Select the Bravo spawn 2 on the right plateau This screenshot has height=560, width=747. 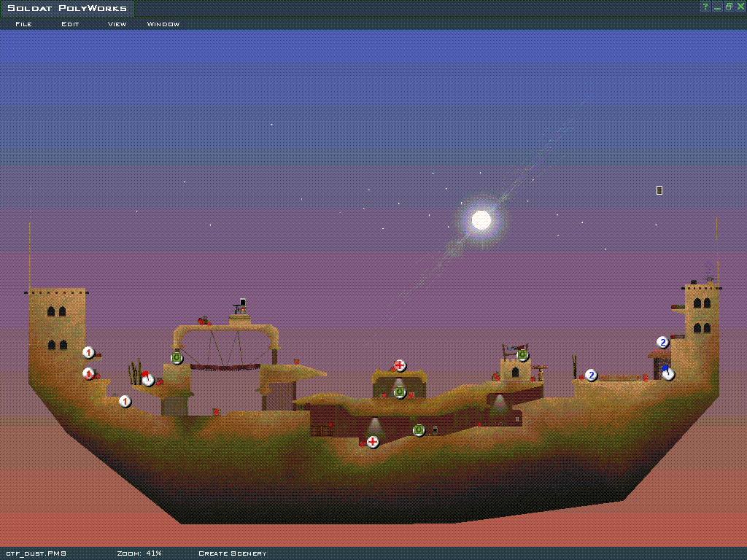(x=592, y=375)
